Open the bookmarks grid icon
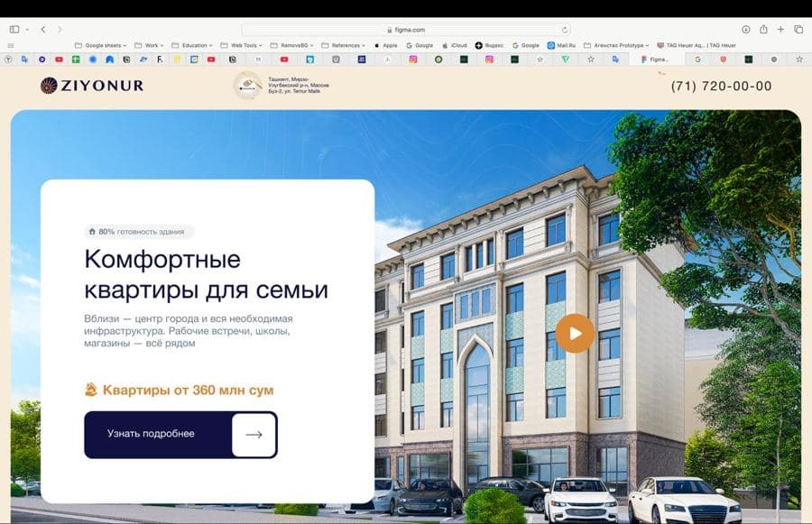The width and height of the screenshot is (812, 524). coord(10,46)
